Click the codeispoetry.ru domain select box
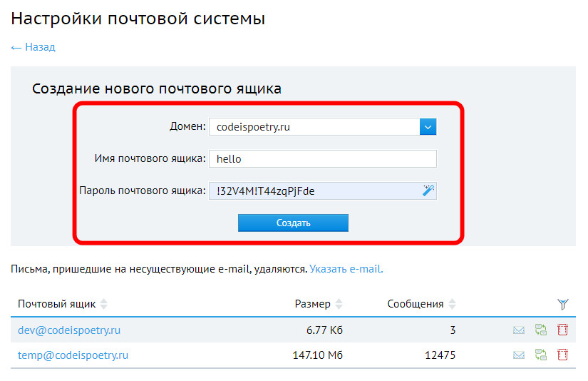Image resolution: width=588 pixels, height=381 pixels. click(322, 127)
